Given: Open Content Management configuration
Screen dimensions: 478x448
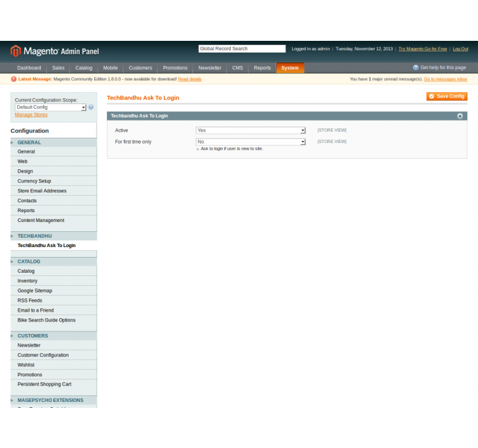Looking at the screenshot, I should (53, 221).
